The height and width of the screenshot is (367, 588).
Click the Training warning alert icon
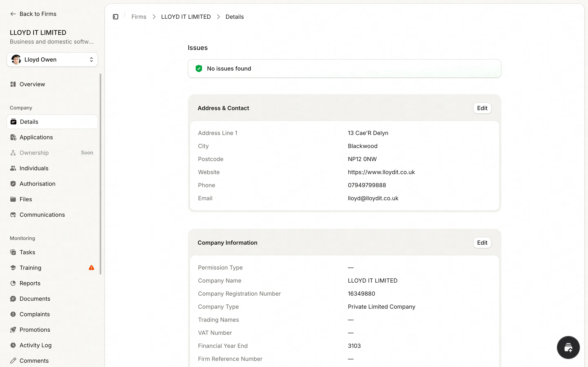click(91, 268)
